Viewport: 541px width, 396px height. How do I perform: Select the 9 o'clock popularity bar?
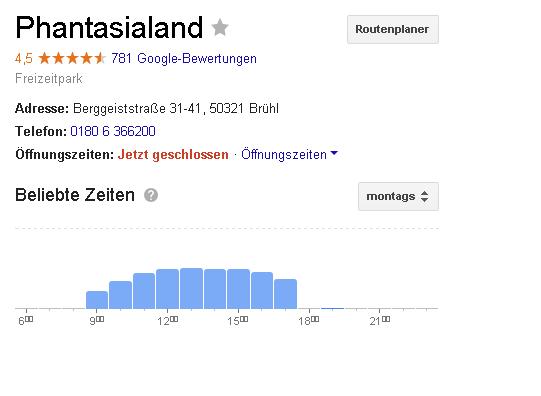pos(97,300)
